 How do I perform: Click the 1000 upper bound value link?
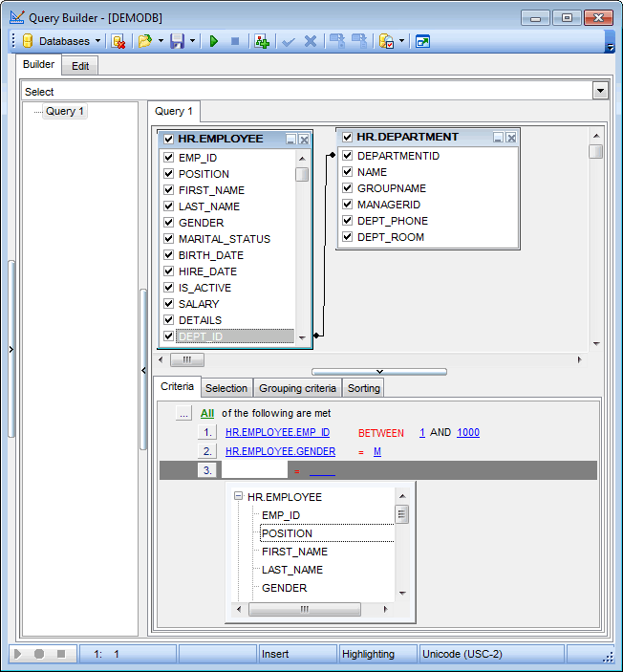[x=468, y=432]
